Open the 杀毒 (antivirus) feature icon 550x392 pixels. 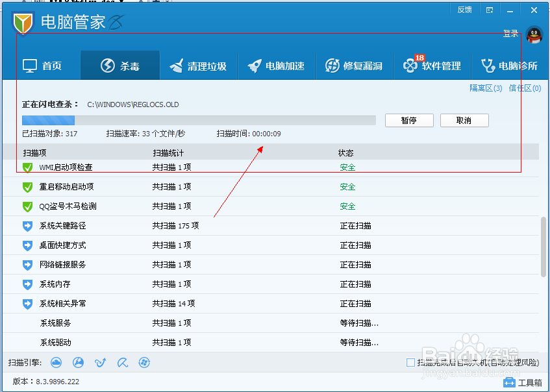pyautogui.click(x=119, y=65)
